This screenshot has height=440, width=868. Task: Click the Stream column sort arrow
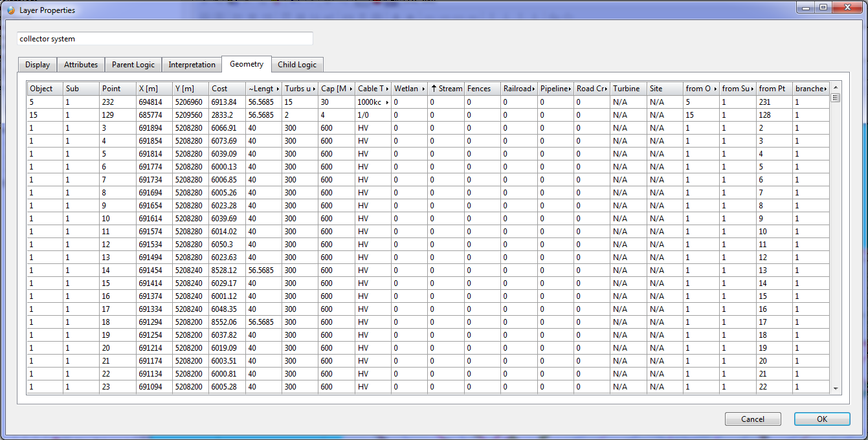click(434, 89)
